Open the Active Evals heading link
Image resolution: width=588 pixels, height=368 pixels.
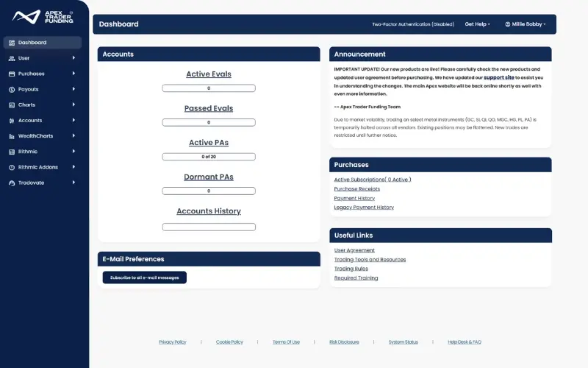click(209, 74)
